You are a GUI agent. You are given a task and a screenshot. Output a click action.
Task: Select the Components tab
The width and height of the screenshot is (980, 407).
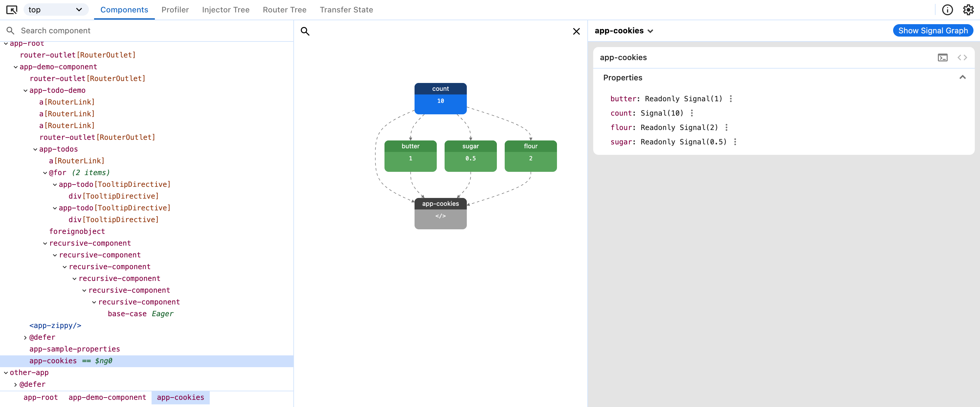pyautogui.click(x=124, y=10)
